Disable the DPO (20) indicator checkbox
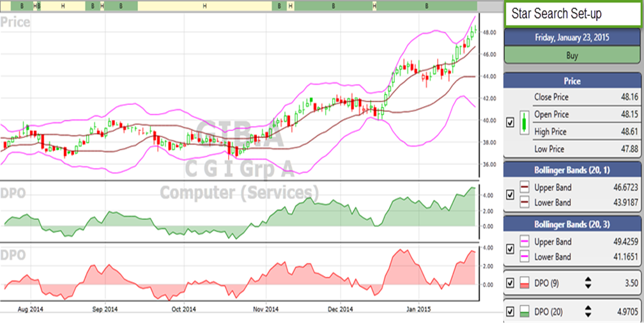This screenshot has height=326, width=644. click(x=509, y=312)
